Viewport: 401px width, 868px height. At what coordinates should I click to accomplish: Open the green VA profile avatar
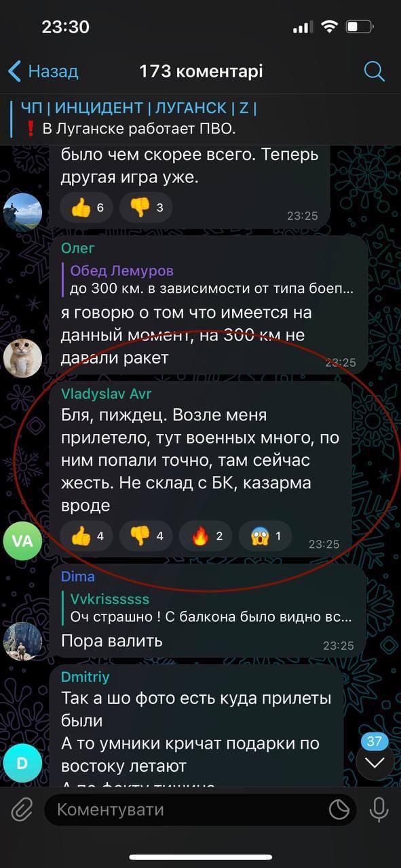pyautogui.click(x=22, y=541)
